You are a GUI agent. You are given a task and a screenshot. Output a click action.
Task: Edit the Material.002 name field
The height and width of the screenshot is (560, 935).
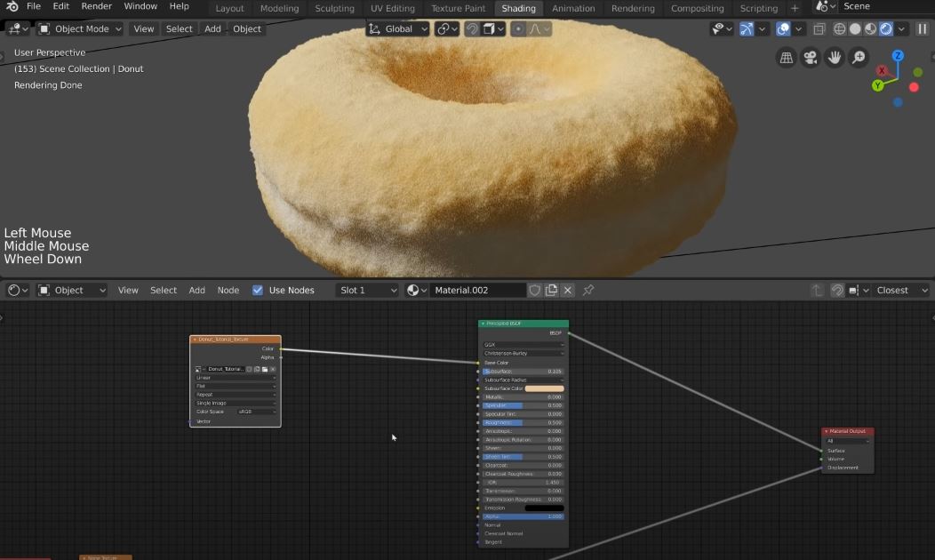[x=477, y=290]
